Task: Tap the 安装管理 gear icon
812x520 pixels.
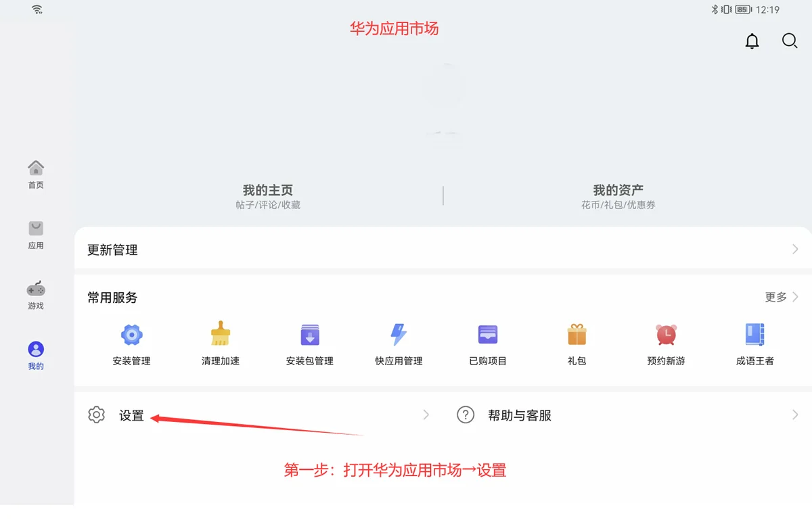Action: [x=131, y=335]
